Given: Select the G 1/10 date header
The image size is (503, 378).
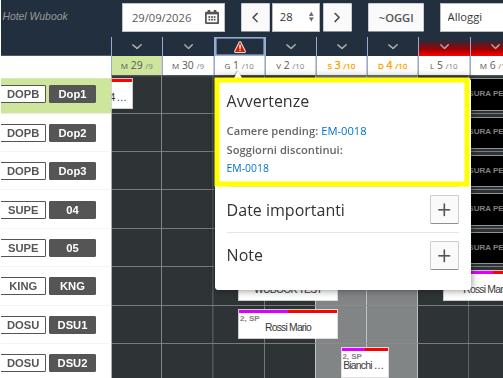Looking at the screenshot, I should [x=239, y=66].
